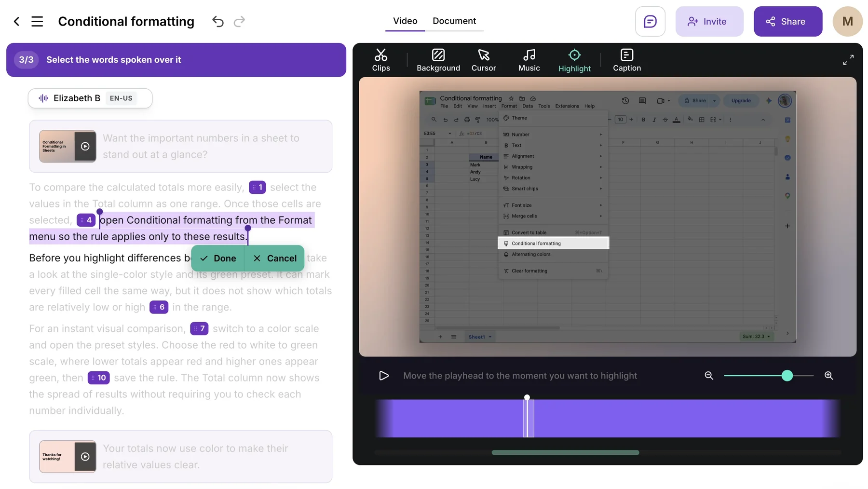Select step marker 7 in script
868x489 pixels.
(199, 328)
